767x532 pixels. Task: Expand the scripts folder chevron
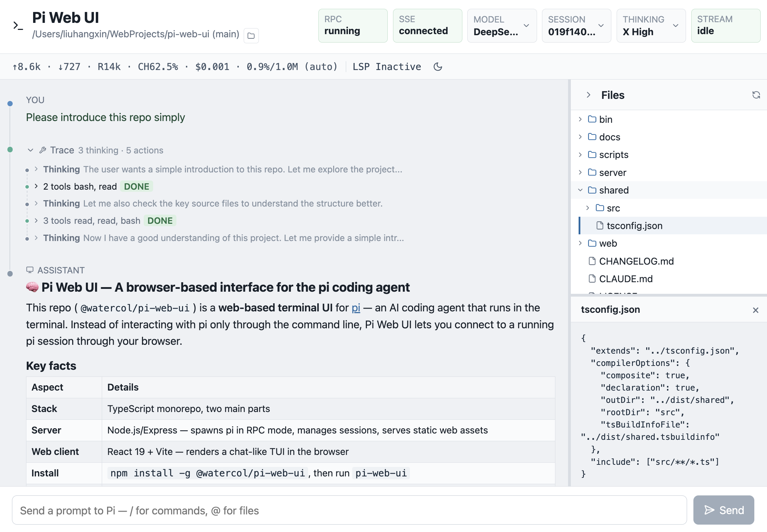580,154
